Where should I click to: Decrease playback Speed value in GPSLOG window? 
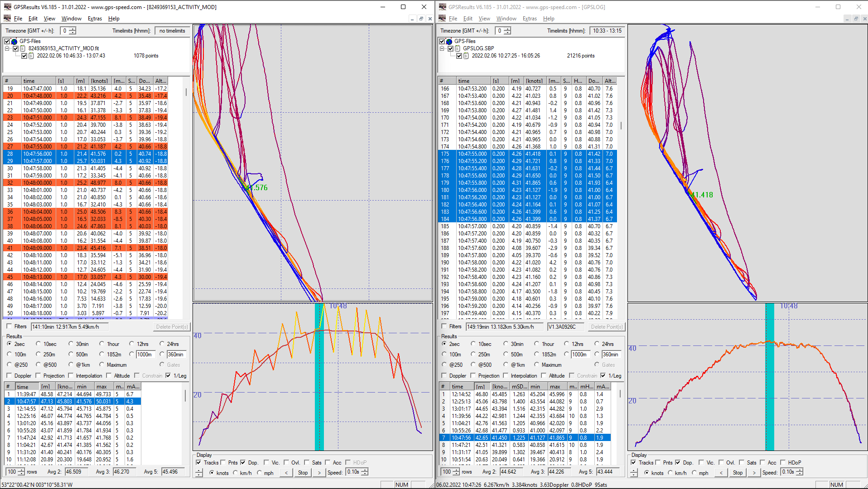(x=800, y=474)
